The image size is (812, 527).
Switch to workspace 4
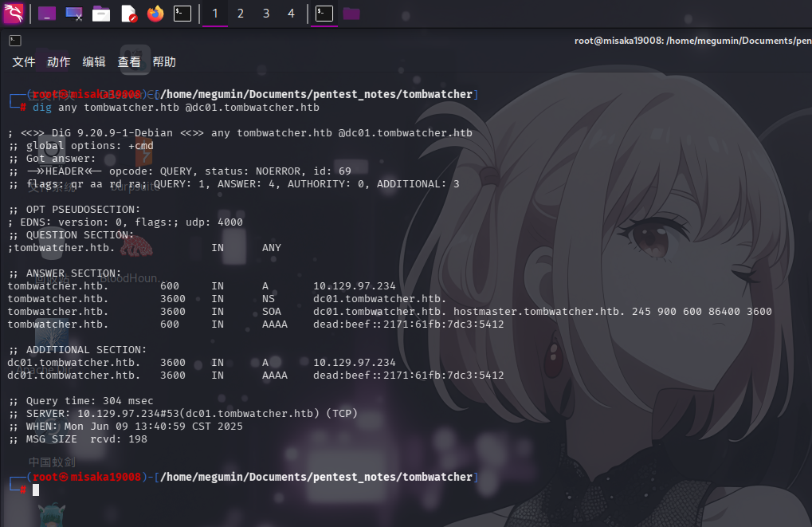(x=291, y=14)
